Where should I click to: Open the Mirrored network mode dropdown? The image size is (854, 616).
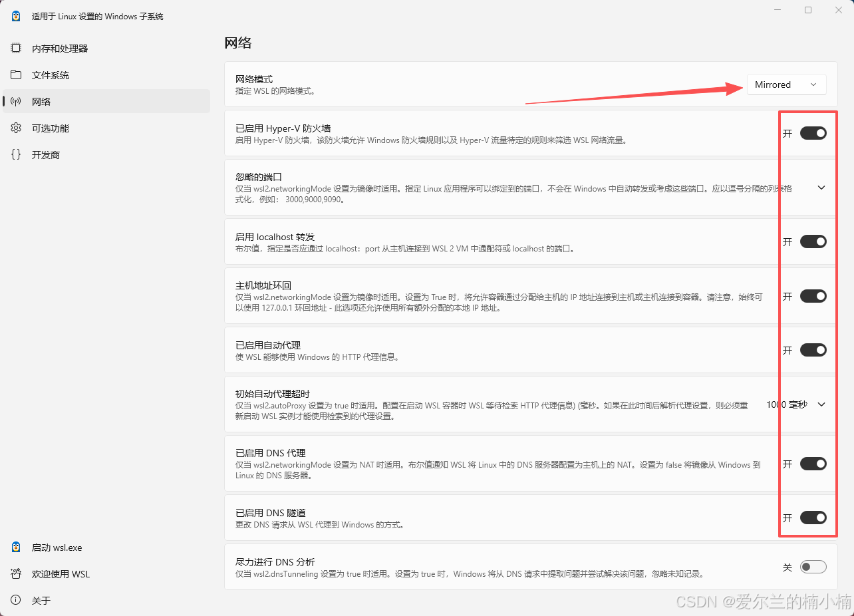click(786, 84)
